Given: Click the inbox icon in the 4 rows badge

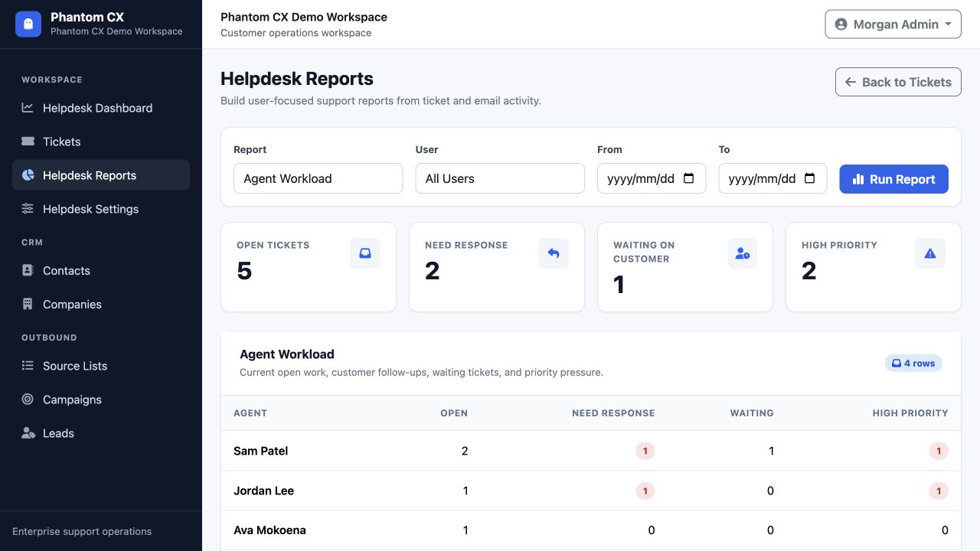Looking at the screenshot, I should [x=897, y=364].
